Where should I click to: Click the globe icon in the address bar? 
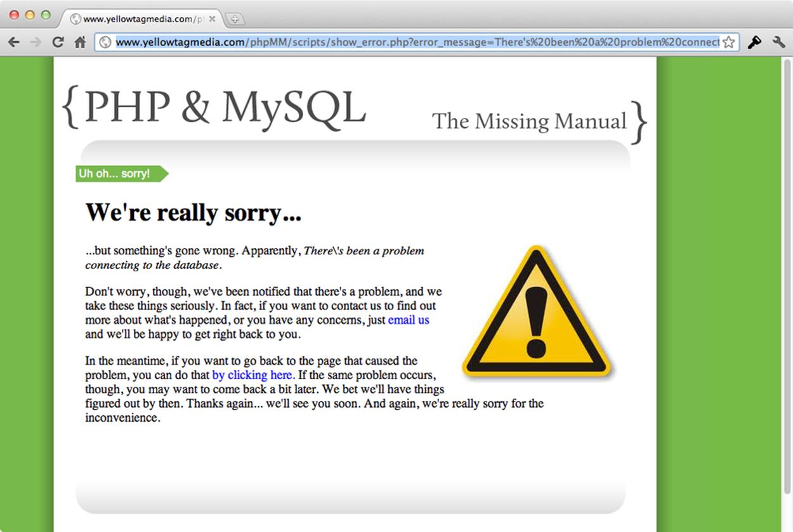105,42
